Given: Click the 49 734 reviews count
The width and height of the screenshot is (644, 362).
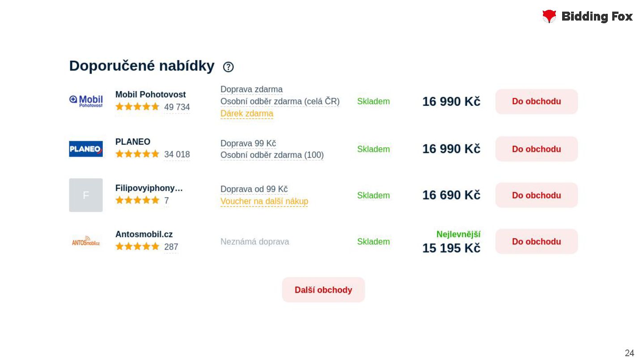Looking at the screenshot, I should (177, 107).
